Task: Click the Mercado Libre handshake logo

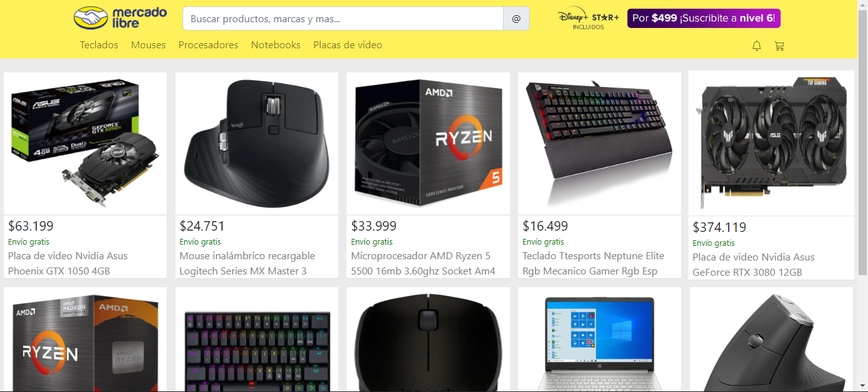Action: [120, 18]
